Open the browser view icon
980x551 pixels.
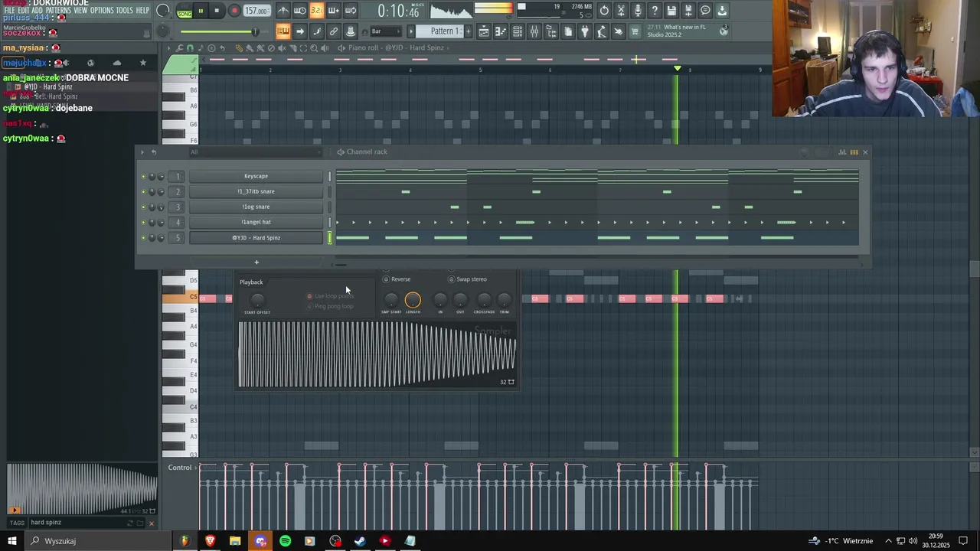[551, 31]
